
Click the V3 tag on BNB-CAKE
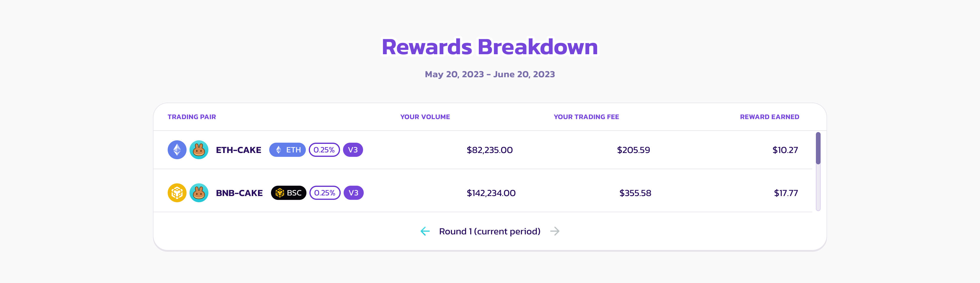pyautogui.click(x=353, y=193)
